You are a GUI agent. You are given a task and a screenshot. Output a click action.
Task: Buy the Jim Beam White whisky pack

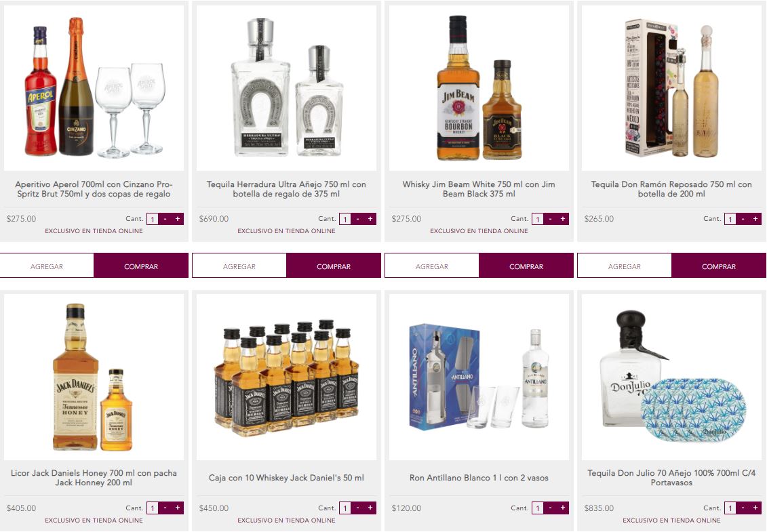pos(526,266)
